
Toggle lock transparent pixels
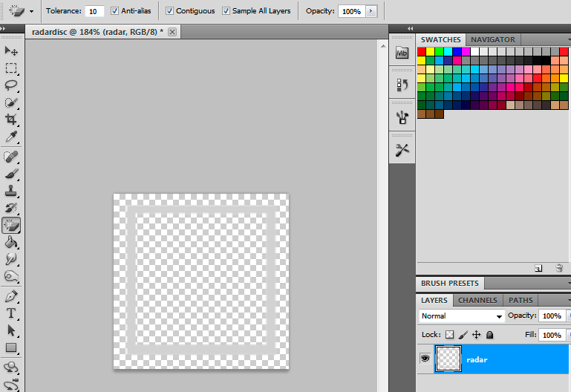[450, 335]
